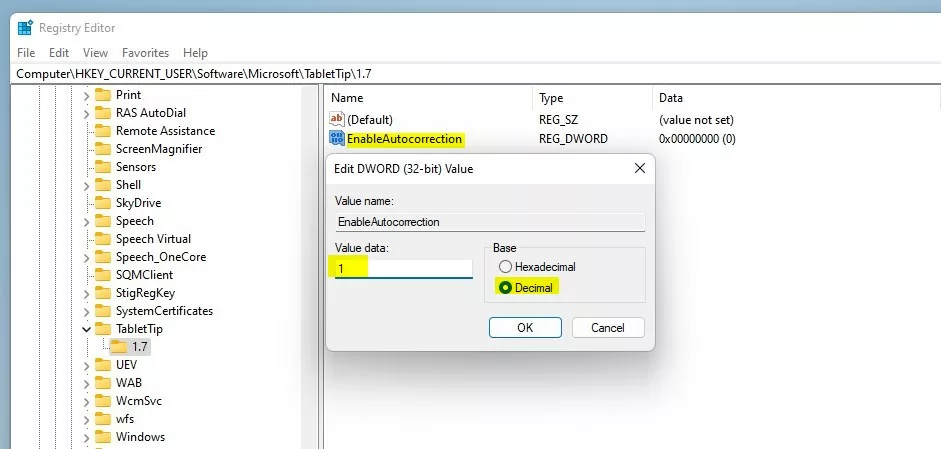Expand the RAS AutoDial key
Screen dimensions: 941x449
pos(86,113)
